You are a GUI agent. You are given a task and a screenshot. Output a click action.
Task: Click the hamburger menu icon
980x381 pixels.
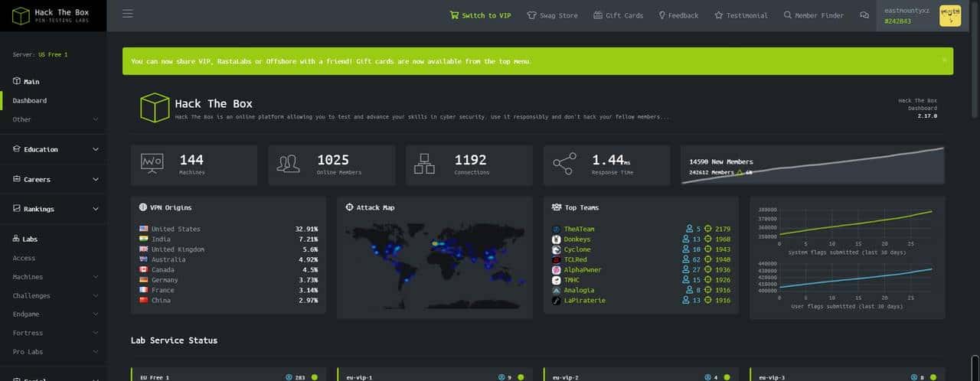[128, 14]
